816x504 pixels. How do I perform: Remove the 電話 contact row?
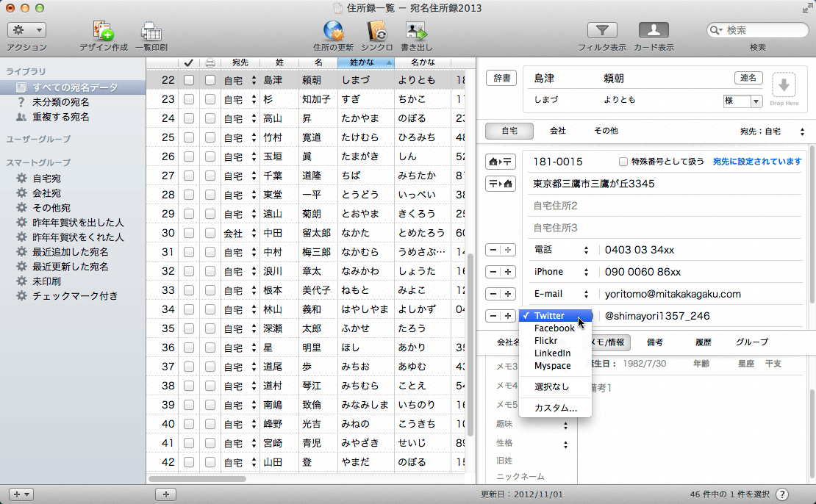pos(493,251)
